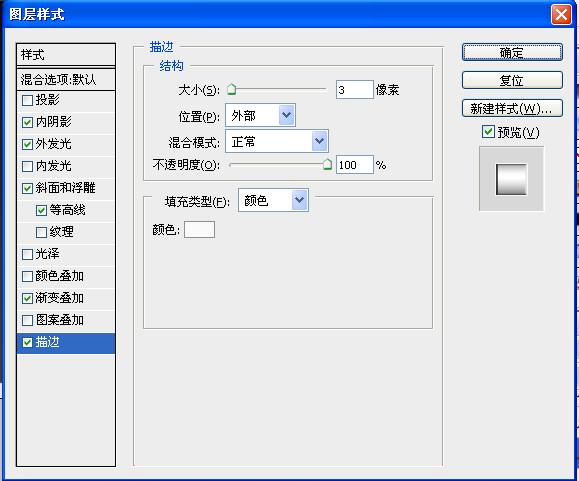Click the 不透明度 opacity slider handle
The height and width of the screenshot is (481, 579).
click(328, 165)
